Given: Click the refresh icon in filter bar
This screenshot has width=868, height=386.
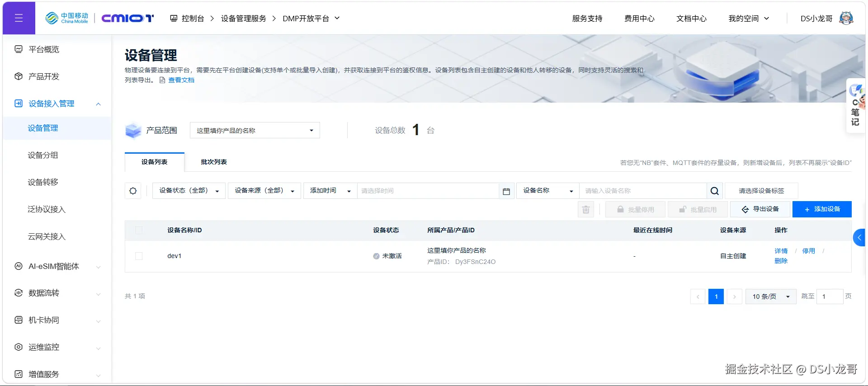Looking at the screenshot, I should click(133, 191).
